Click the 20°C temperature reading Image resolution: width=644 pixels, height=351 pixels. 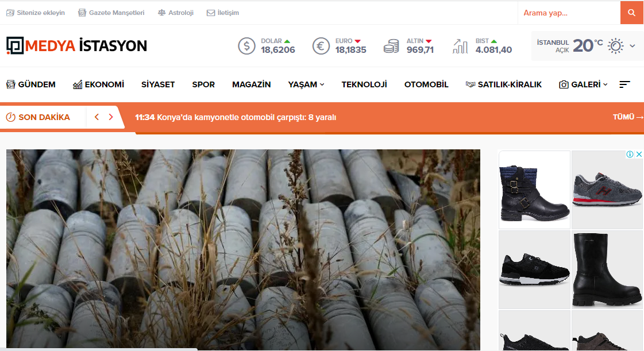pyautogui.click(x=588, y=45)
